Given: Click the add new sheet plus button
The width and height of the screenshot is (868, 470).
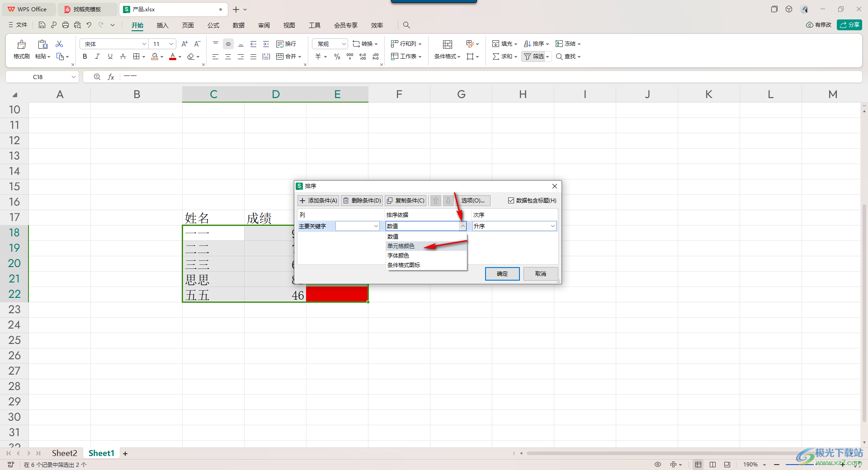Looking at the screenshot, I should [x=125, y=453].
